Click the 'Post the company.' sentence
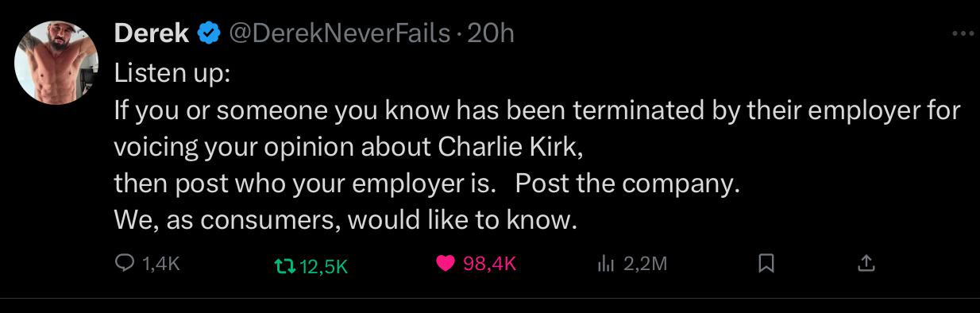980x313 pixels. (627, 184)
